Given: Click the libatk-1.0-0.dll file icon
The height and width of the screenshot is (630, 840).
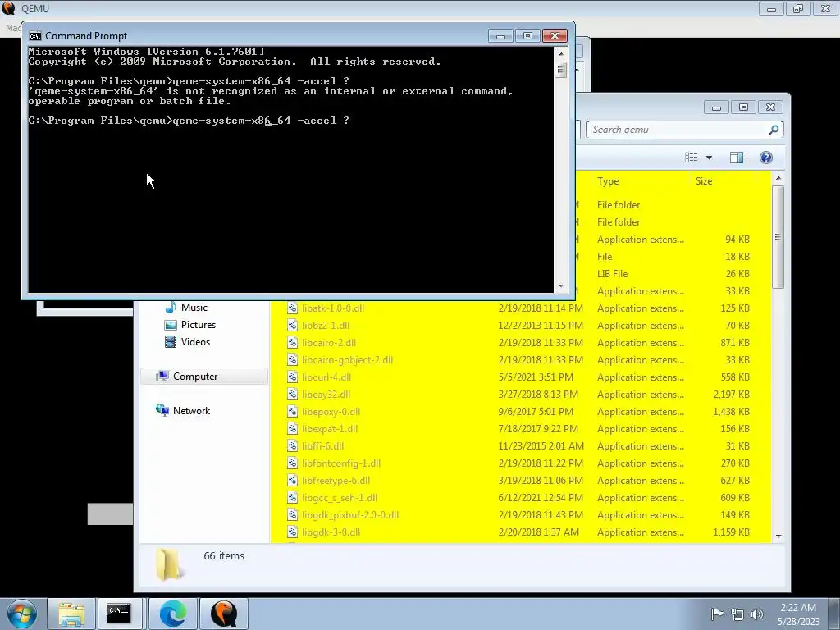Looking at the screenshot, I should click(292, 308).
